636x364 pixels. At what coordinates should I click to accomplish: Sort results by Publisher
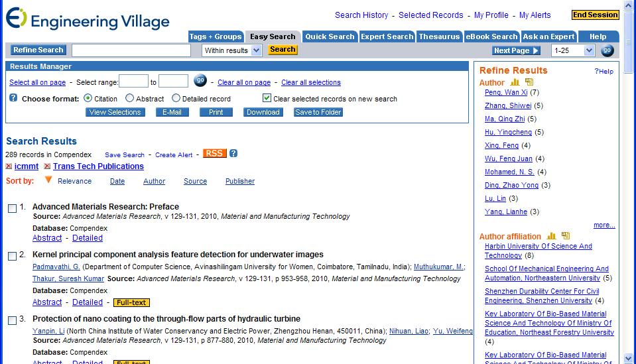[x=240, y=181]
